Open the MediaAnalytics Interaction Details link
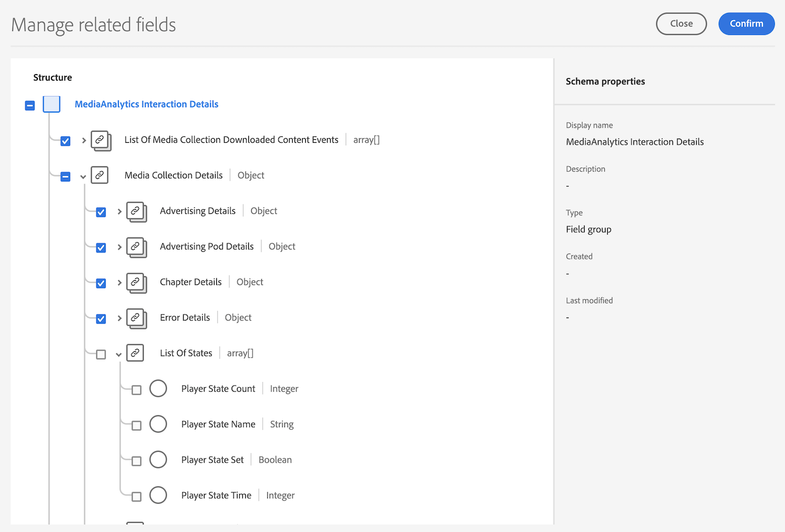This screenshot has height=532, width=785. [146, 104]
